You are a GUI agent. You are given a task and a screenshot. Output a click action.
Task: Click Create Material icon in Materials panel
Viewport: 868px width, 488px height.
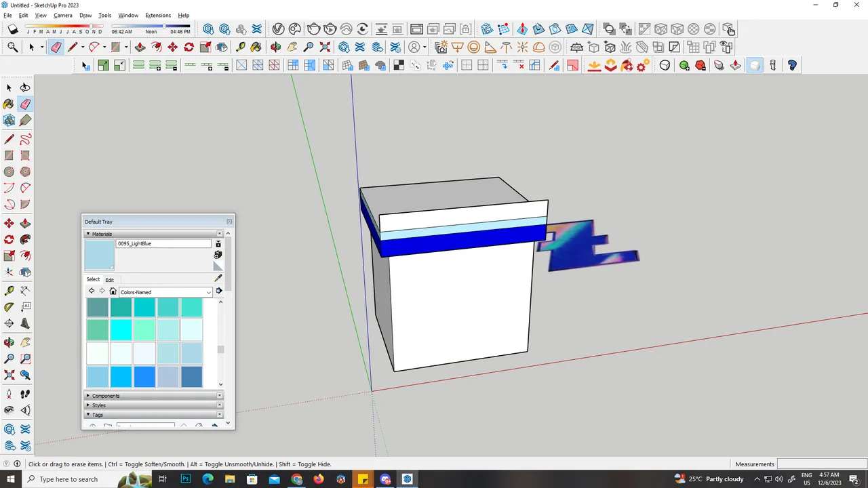tap(218, 255)
